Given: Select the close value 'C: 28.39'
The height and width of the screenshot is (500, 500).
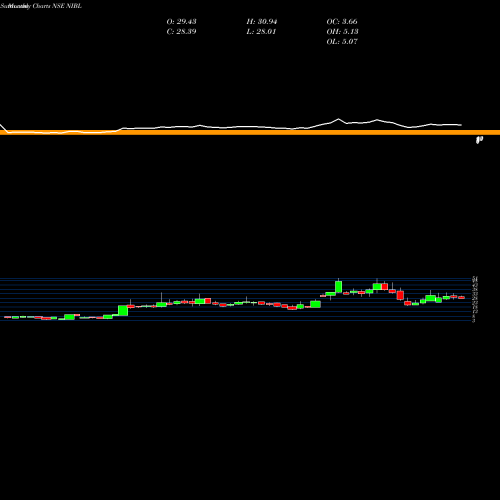Looking at the screenshot, I should pos(181,31).
